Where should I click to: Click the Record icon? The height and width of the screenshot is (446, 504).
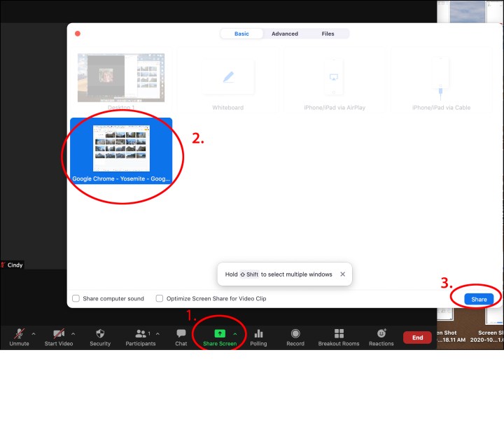coord(295,333)
